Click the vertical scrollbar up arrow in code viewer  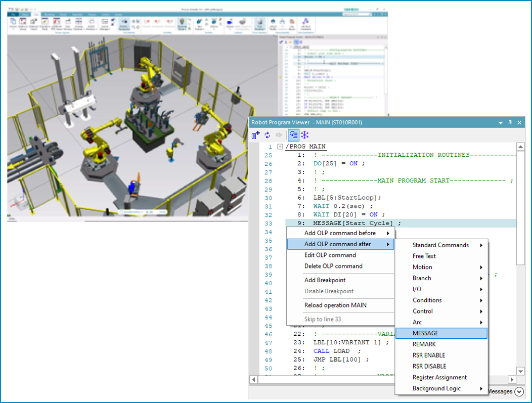[520, 147]
